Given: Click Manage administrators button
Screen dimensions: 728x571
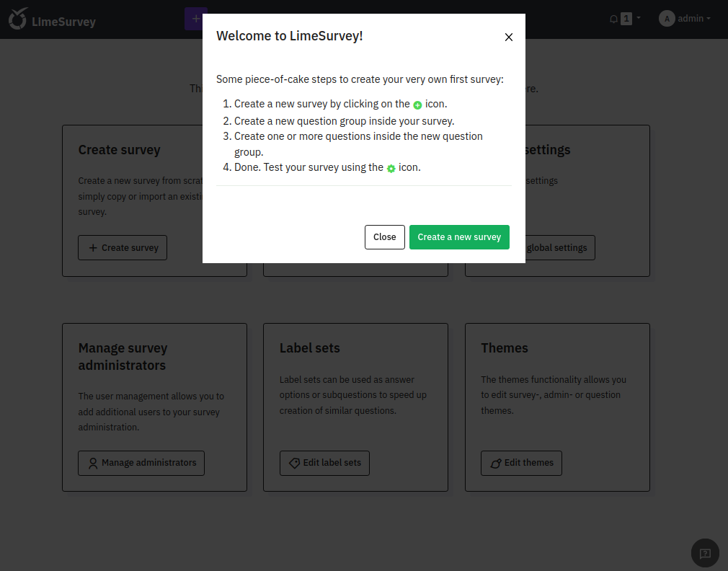Looking at the screenshot, I should [141, 464].
